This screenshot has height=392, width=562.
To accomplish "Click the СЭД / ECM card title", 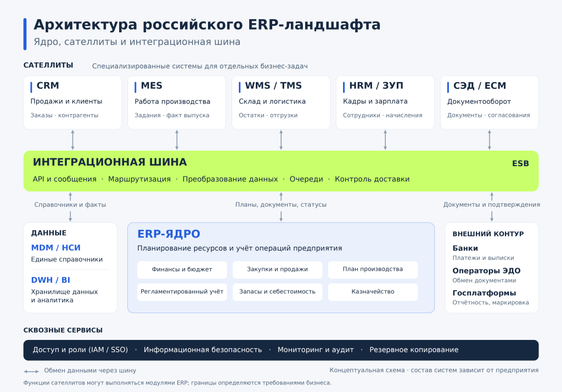I will (x=480, y=86).
